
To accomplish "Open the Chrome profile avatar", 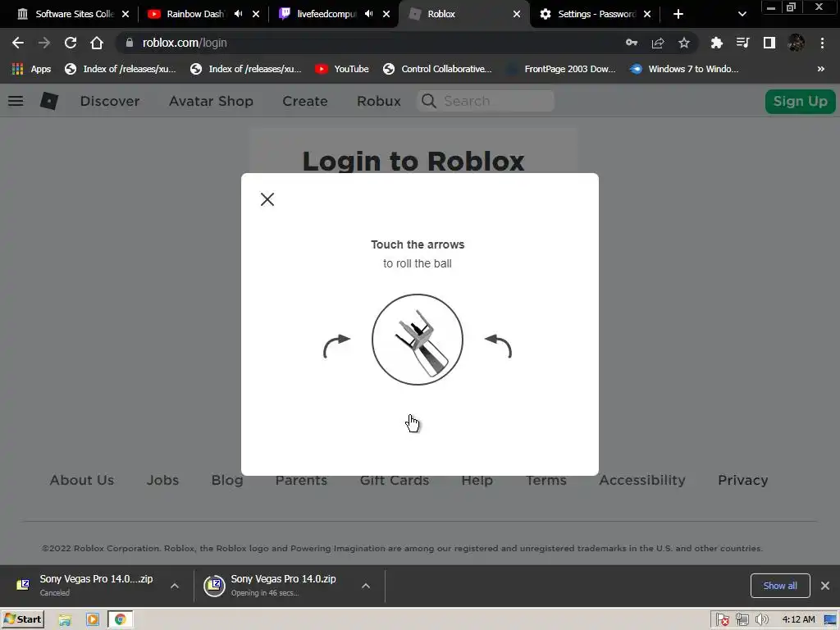I will click(x=796, y=43).
